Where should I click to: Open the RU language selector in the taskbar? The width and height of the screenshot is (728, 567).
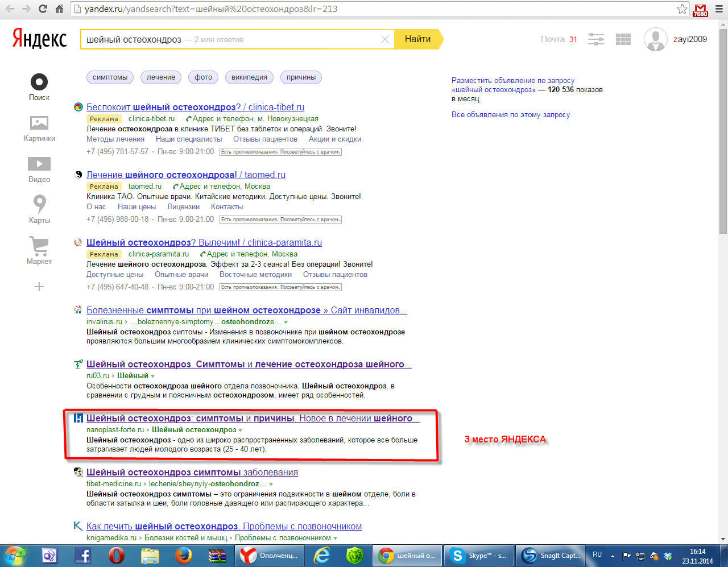[x=597, y=554]
